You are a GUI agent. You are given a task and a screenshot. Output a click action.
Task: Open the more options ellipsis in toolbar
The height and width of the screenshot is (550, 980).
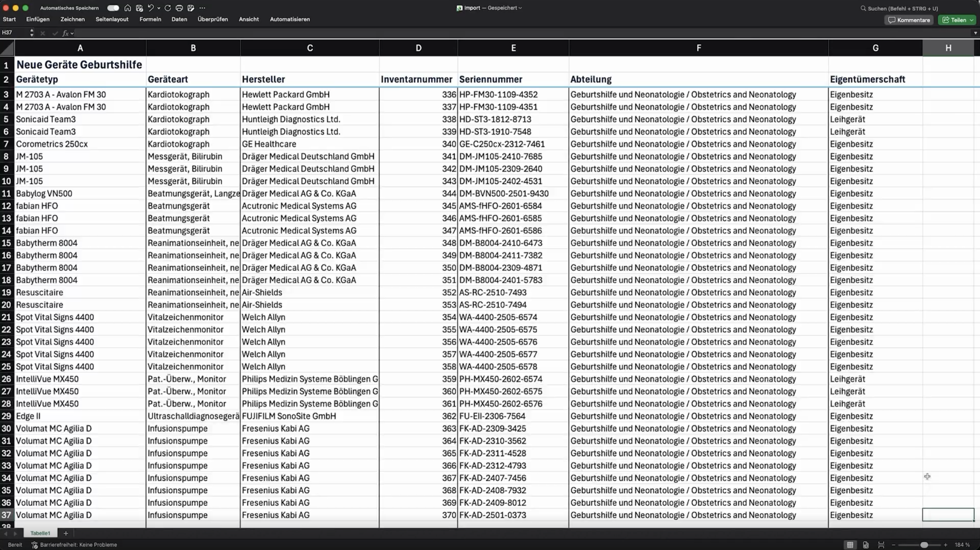[203, 8]
